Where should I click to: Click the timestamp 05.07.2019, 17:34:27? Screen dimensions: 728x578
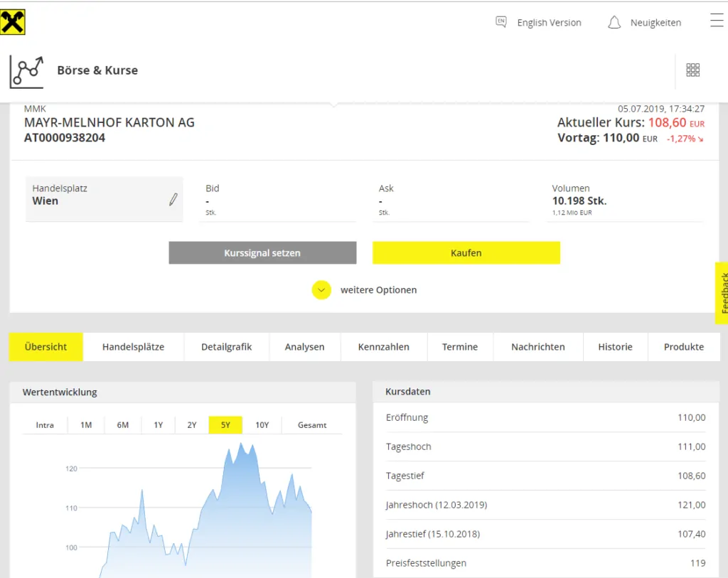661,109
